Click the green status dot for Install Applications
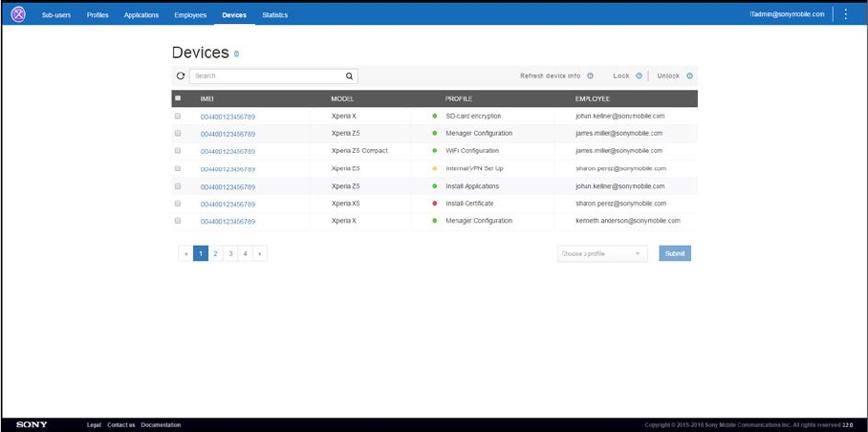Image resolution: width=868 pixels, height=432 pixels. pyautogui.click(x=435, y=185)
